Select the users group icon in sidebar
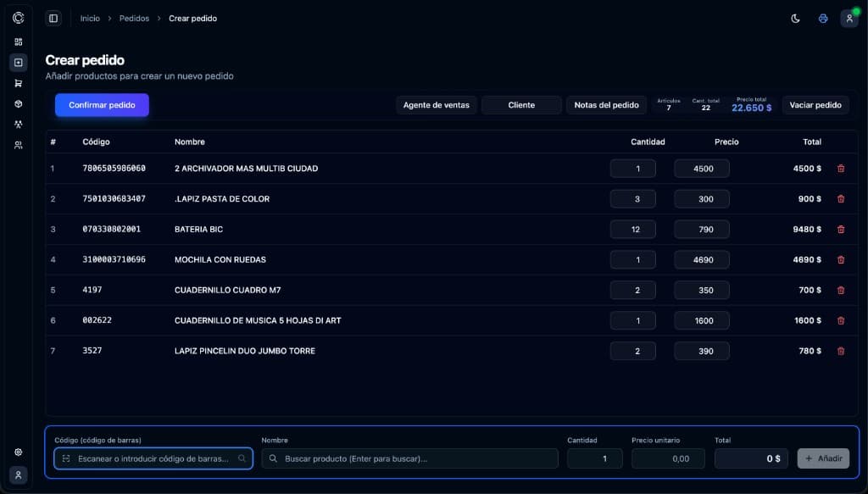This screenshot has width=868, height=494. [18, 144]
